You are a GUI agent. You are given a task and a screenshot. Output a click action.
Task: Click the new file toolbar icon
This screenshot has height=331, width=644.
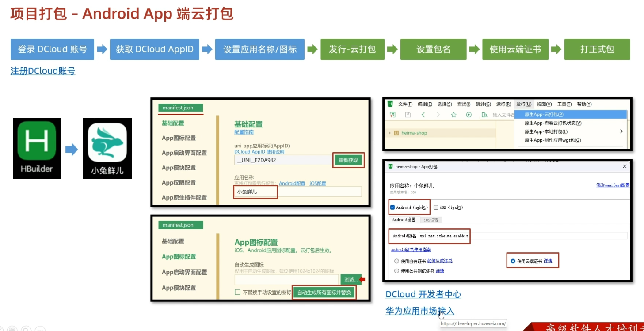point(392,115)
